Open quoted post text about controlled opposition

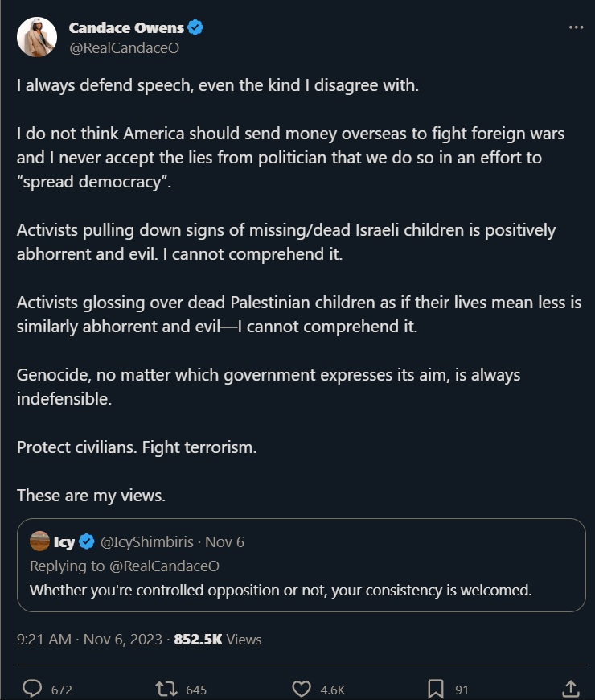point(281,591)
